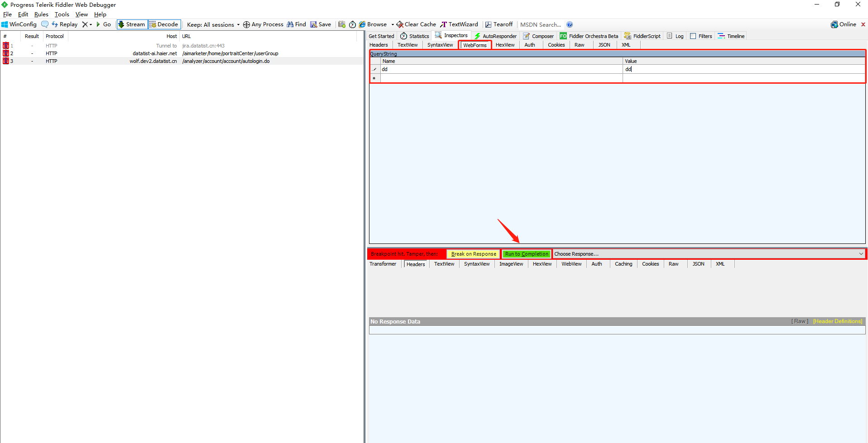Screen dimensions: 868x443
Task: Open the Log tab
Action: tap(675, 36)
